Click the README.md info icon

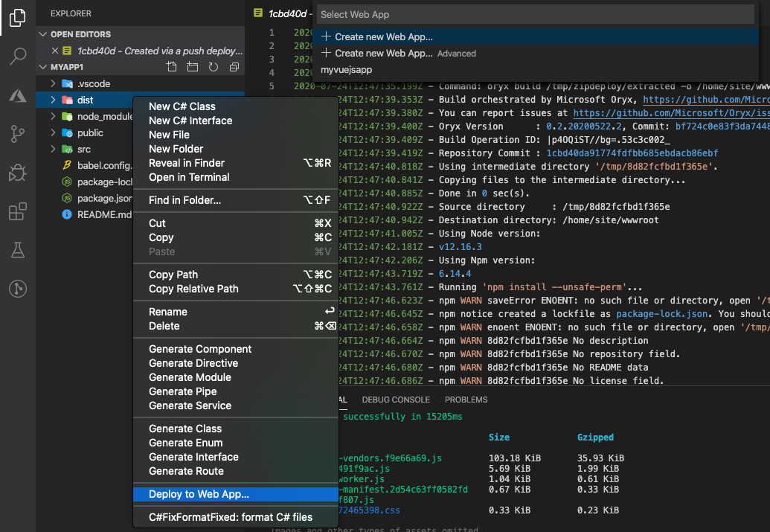click(x=67, y=214)
